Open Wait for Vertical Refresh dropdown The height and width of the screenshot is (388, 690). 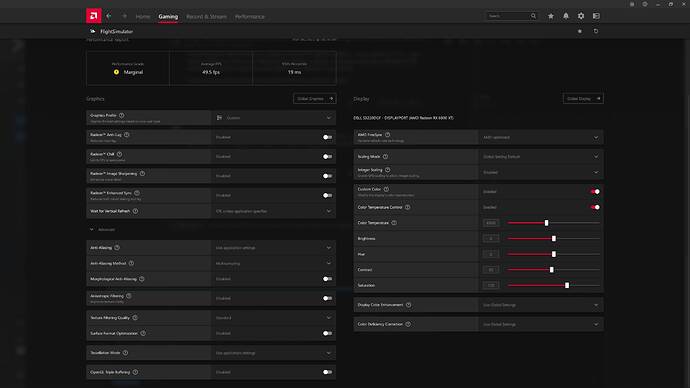tap(273, 211)
